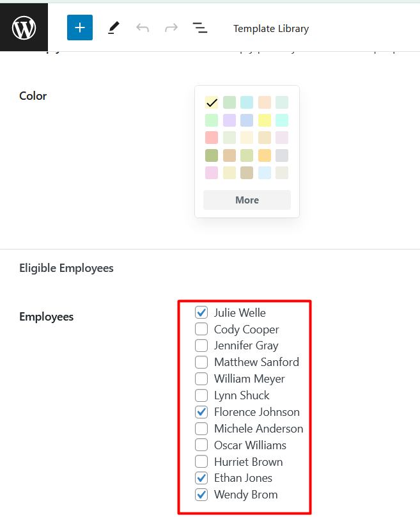This screenshot has height=517, width=420.
Task: Select the light red color swatch
Action: pyautogui.click(x=212, y=138)
